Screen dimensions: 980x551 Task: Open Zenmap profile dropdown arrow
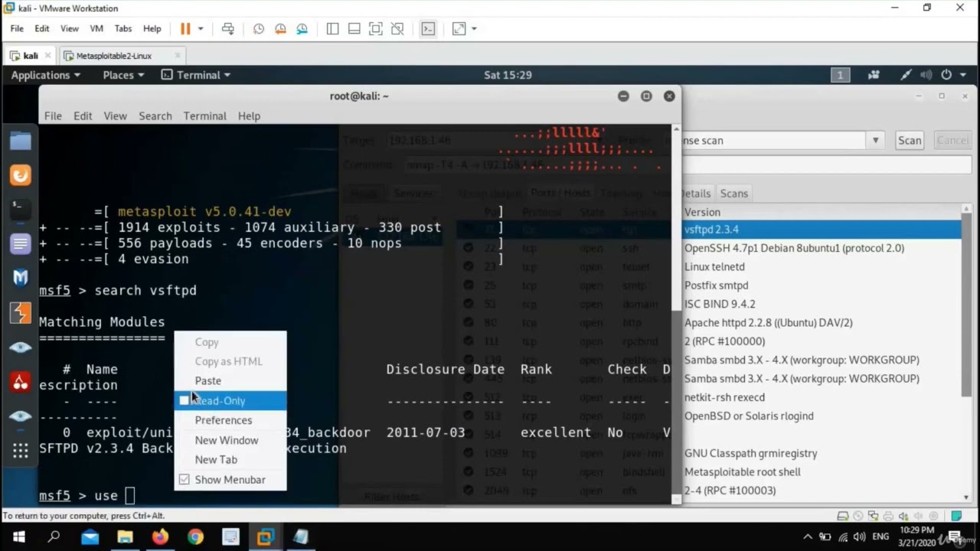(876, 140)
